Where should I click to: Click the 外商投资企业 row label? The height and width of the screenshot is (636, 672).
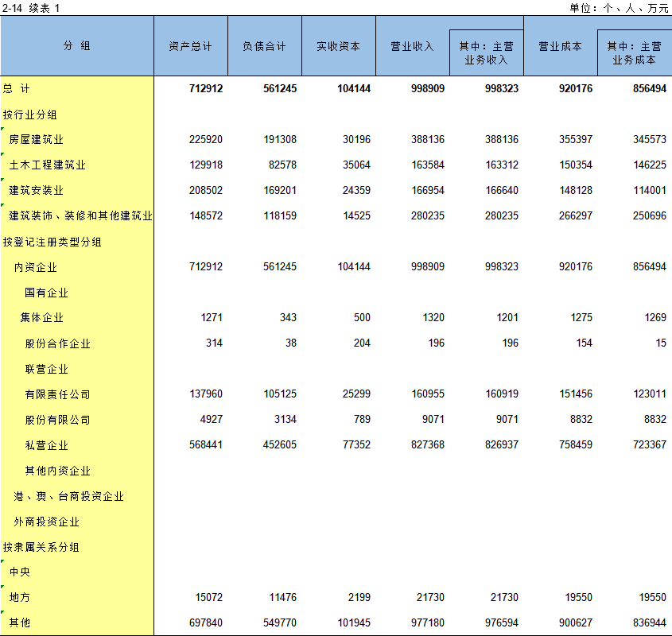pyautogui.click(x=46, y=522)
